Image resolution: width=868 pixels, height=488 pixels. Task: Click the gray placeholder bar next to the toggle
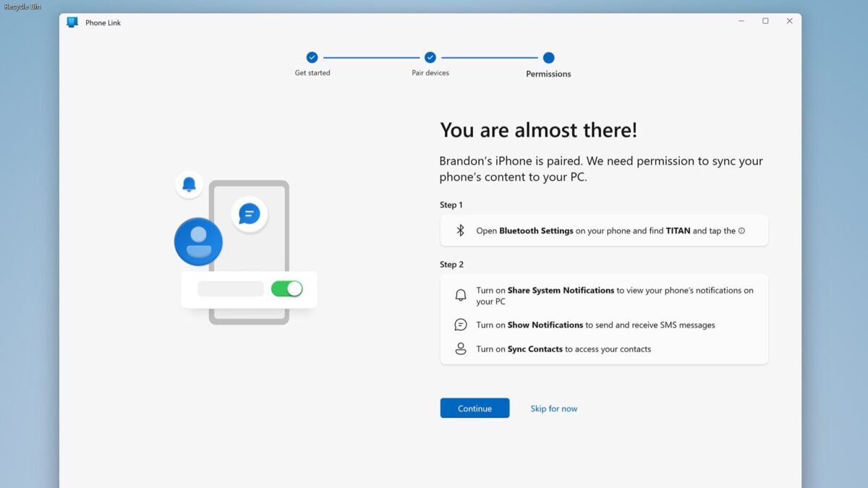231,288
